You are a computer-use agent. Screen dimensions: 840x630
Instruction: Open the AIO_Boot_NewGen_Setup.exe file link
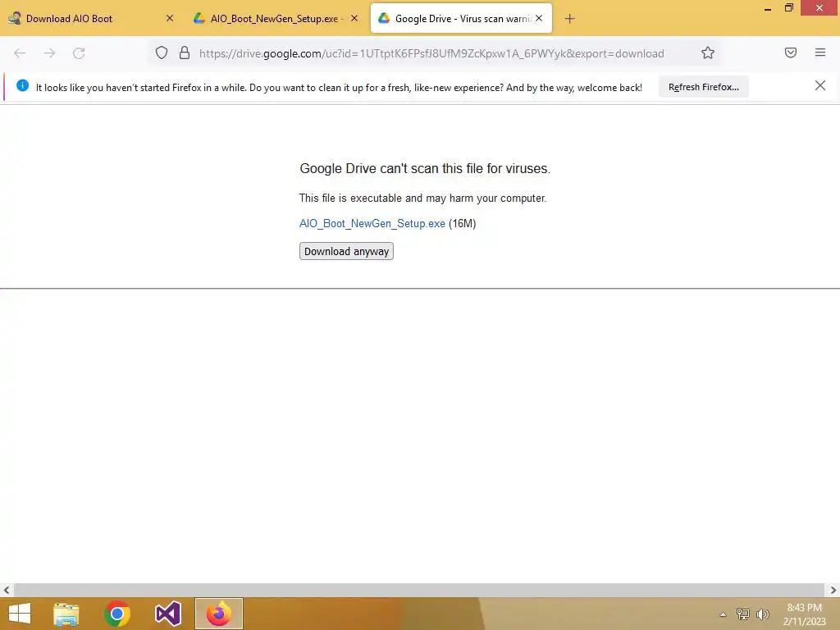372,223
